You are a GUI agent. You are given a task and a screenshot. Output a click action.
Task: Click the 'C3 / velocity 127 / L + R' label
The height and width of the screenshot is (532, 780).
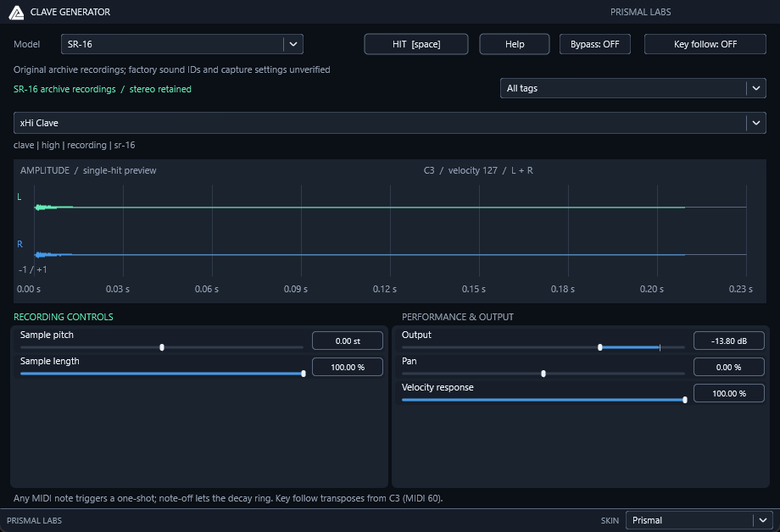(x=478, y=170)
